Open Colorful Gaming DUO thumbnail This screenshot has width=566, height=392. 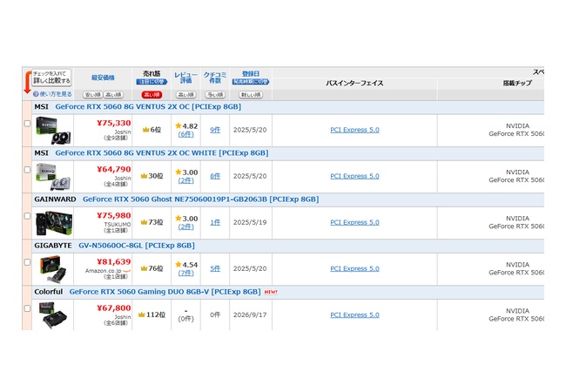(x=53, y=315)
